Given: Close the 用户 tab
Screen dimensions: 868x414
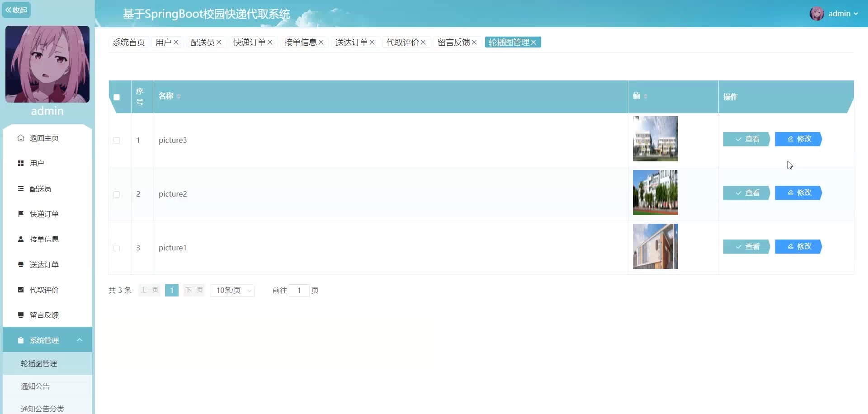Looking at the screenshot, I should (x=176, y=42).
